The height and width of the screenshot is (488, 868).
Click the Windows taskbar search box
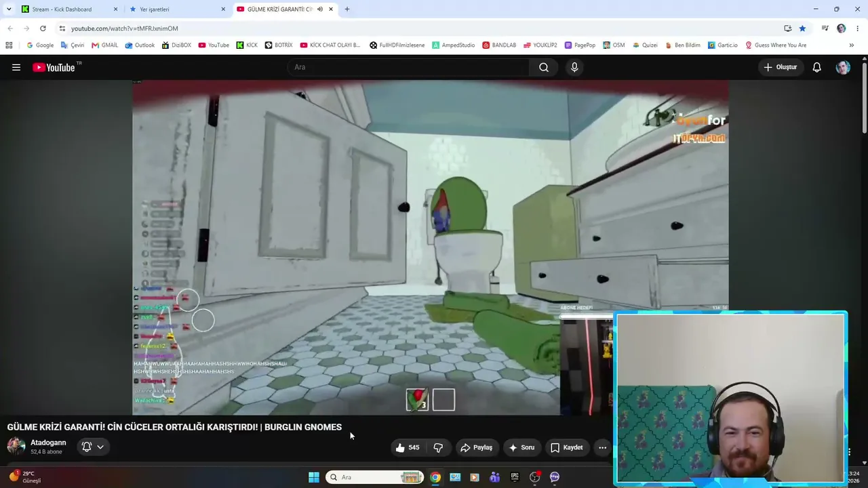[x=375, y=477]
